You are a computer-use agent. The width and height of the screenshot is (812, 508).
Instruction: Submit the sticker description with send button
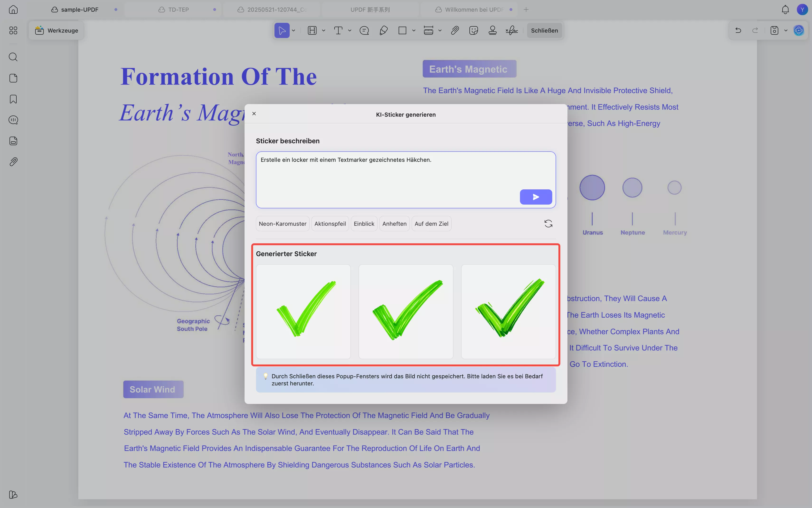[x=536, y=197]
